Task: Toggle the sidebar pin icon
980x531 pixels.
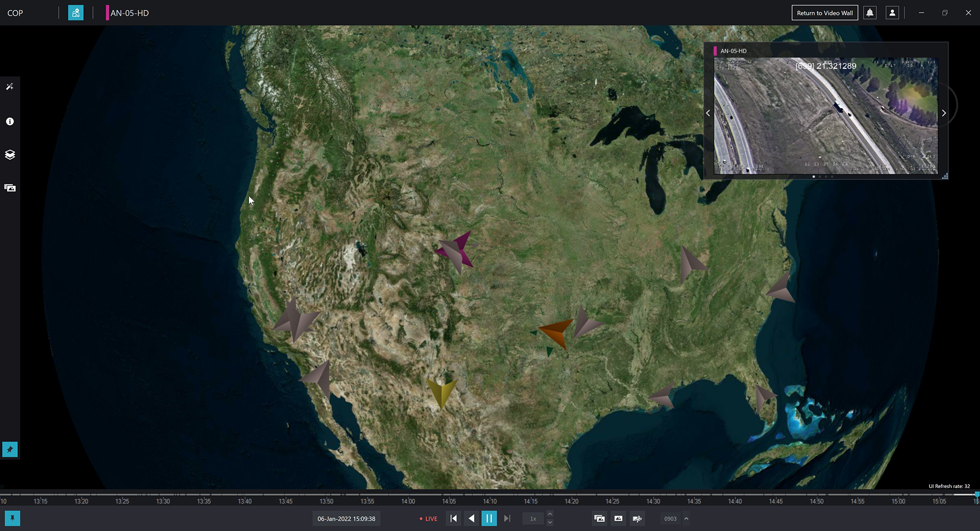Action: tap(10, 449)
